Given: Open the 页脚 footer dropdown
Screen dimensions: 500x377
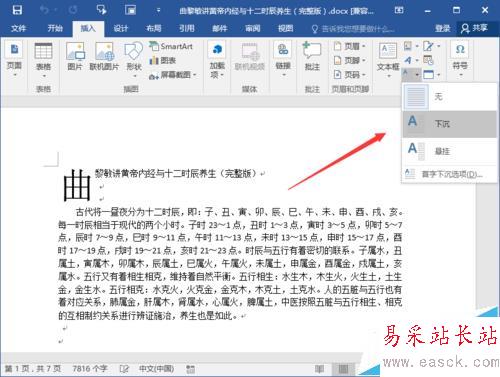Looking at the screenshot, I should [x=350, y=60].
